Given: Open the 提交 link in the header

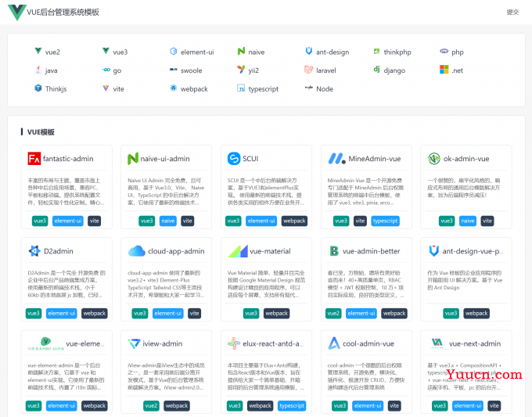Looking at the screenshot, I should [512, 13].
